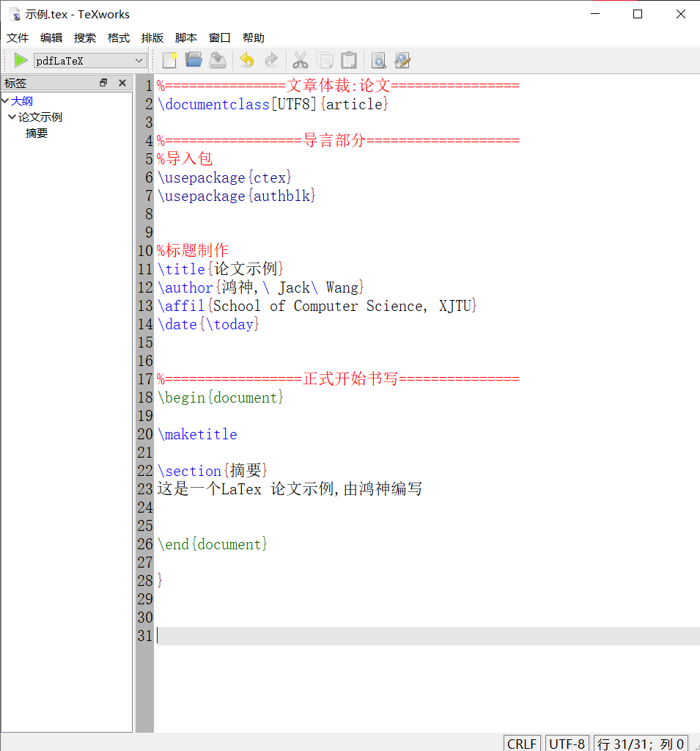Image resolution: width=700 pixels, height=751 pixels.
Task: Open the 脚本 menu
Action: click(185, 38)
